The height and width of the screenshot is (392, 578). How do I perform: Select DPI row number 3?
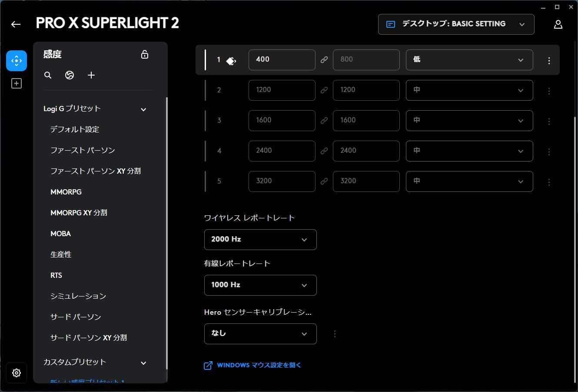pos(219,121)
